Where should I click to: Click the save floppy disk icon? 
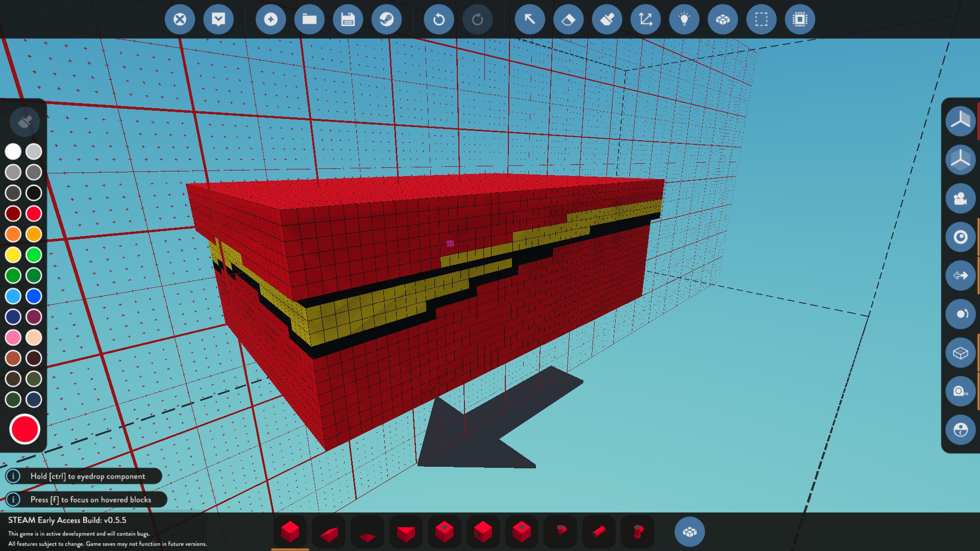[x=348, y=19]
